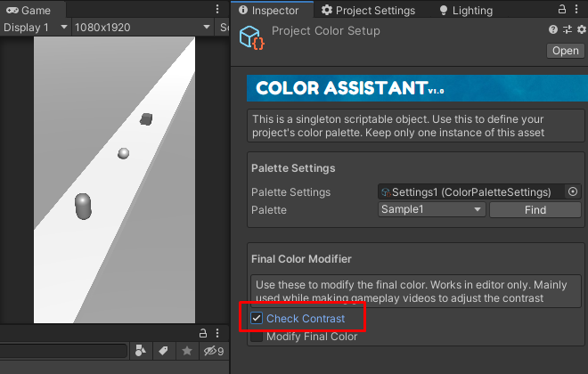Screen dimensions: 588x374
Task: Click the Game tab controller icon
Action: click(12, 10)
